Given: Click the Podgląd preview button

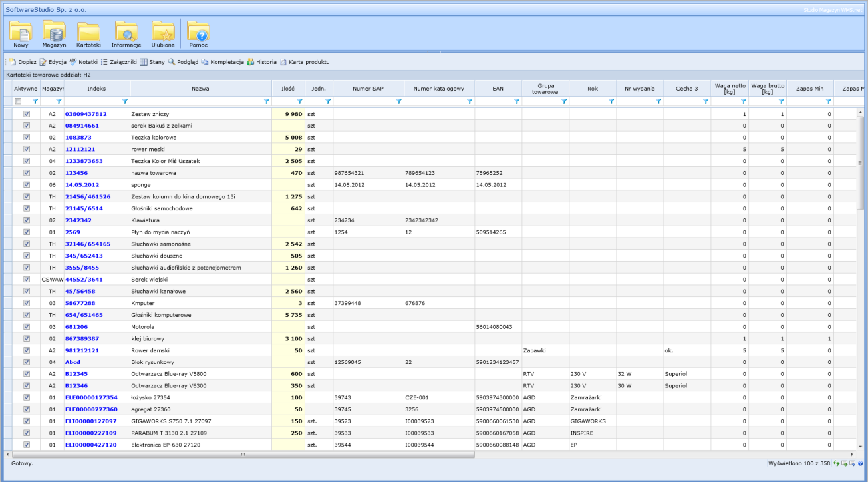Looking at the screenshot, I should click(x=183, y=62).
